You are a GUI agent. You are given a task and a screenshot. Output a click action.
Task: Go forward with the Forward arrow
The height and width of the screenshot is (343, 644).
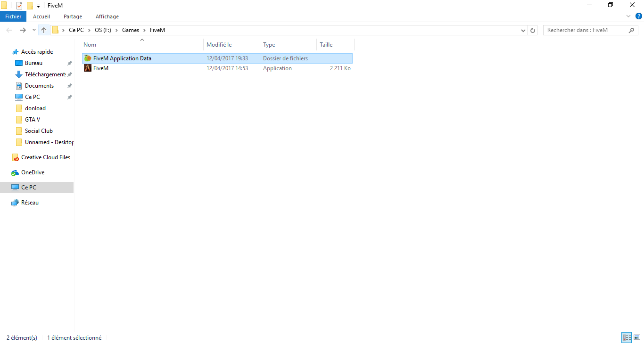[23, 30]
